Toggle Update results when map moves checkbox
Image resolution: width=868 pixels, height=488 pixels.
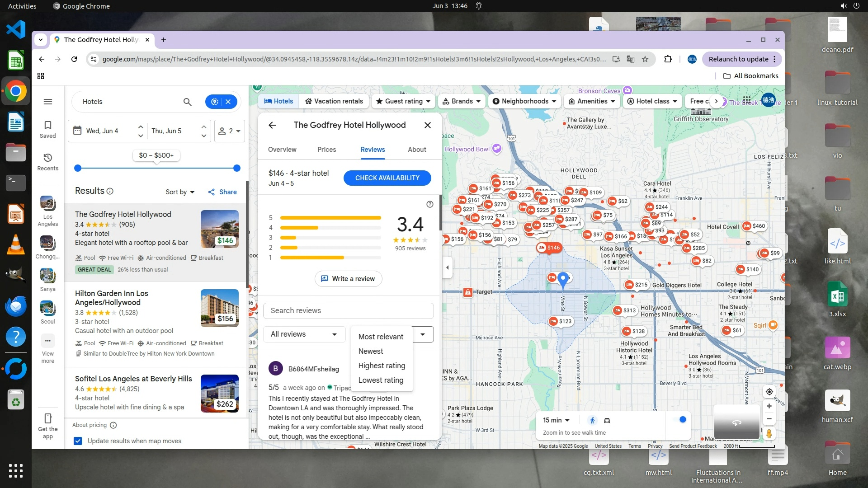pyautogui.click(x=78, y=441)
